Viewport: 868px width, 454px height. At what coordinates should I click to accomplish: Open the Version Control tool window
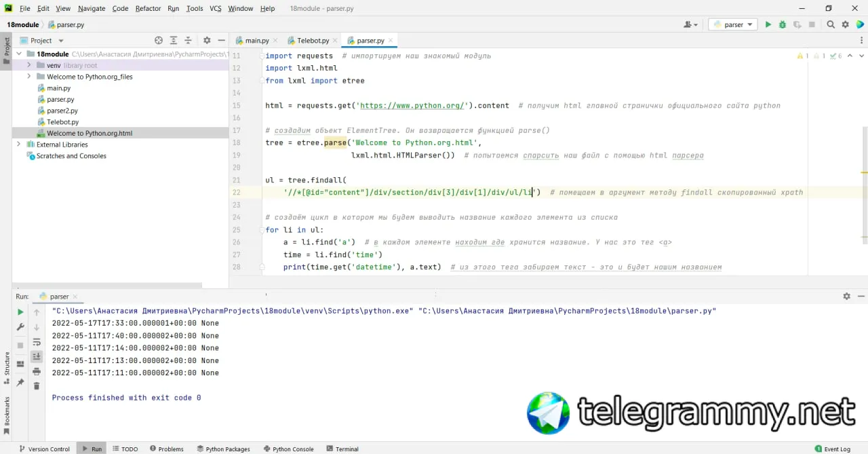(44, 449)
